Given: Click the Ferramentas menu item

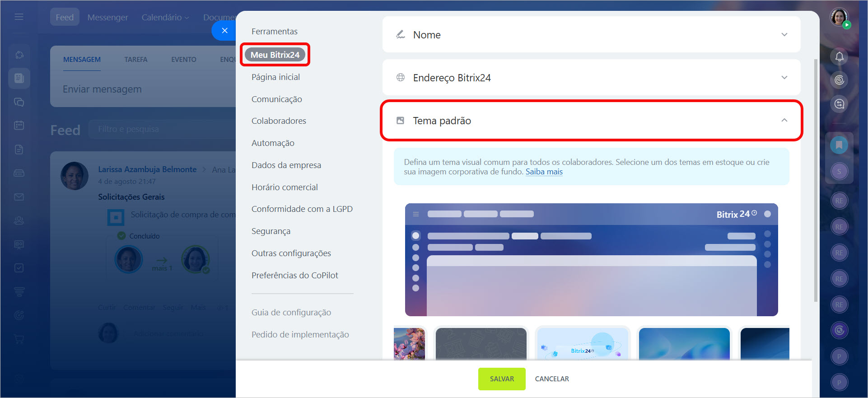Looking at the screenshot, I should 275,31.
